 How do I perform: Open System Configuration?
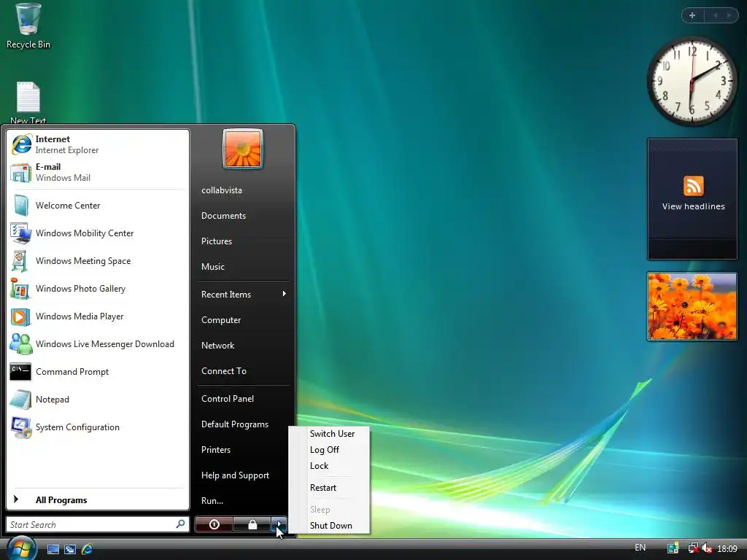point(98,427)
